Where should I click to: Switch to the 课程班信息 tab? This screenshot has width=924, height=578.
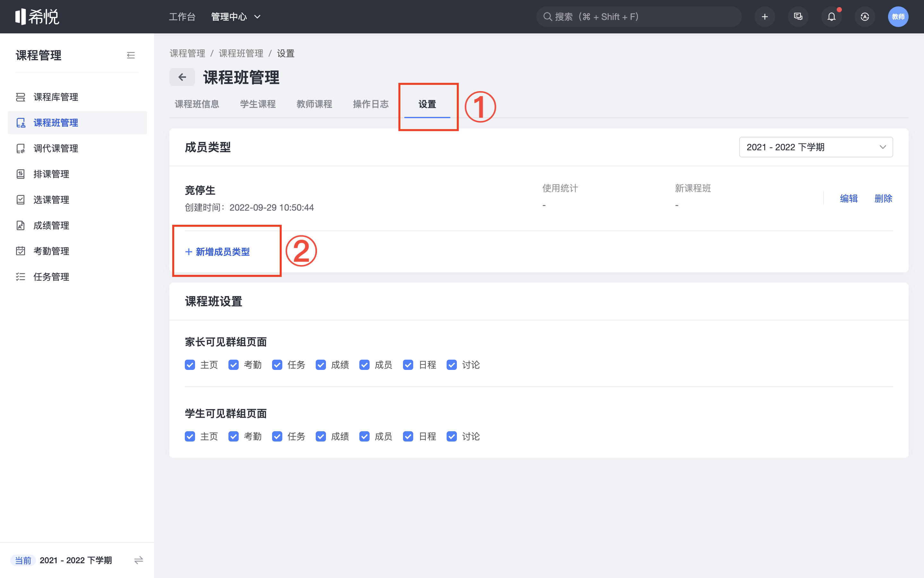point(197,104)
